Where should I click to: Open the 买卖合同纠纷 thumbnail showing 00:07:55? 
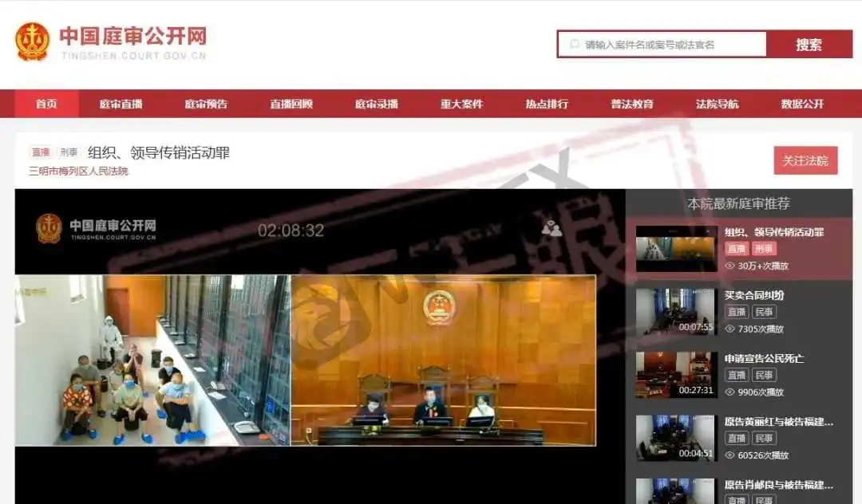(x=677, y=312)
